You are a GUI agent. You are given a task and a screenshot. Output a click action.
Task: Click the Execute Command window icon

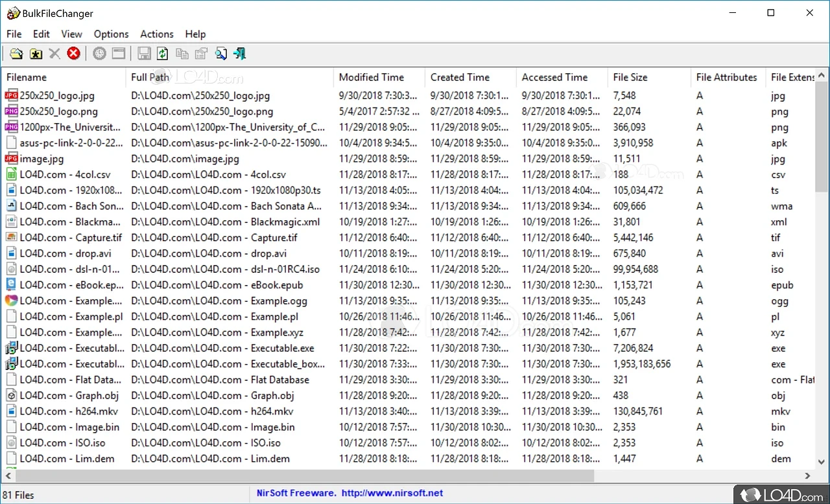(x=119, y=54)
